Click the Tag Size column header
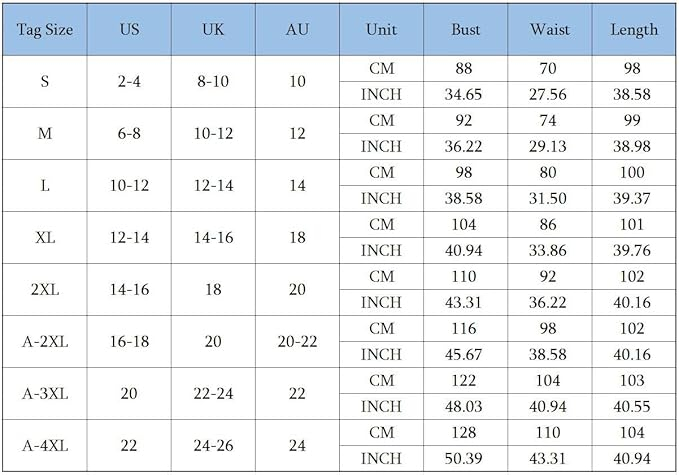This screenshot has height=475, width=679. coord(45,30)
